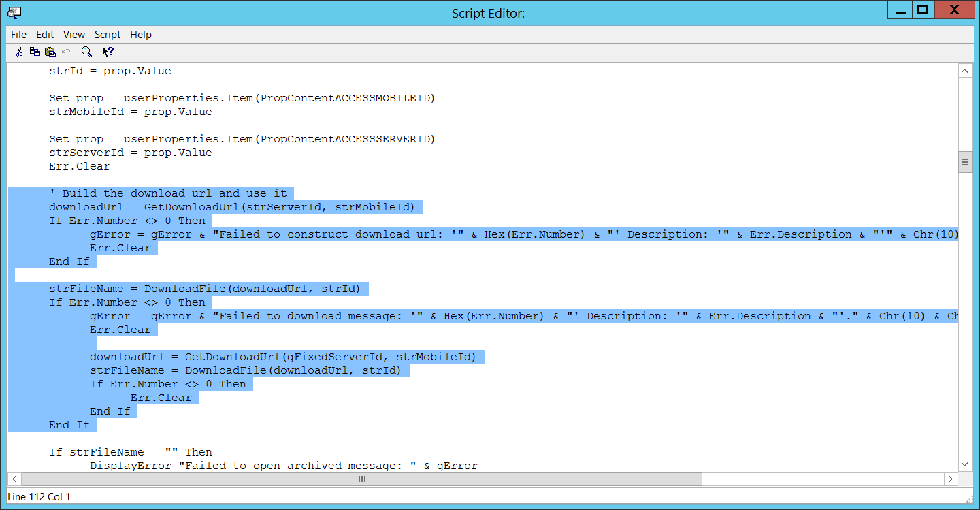
Task: Click the DisplayError 'Failed to open archived message' line
Action: click(284, 466)
